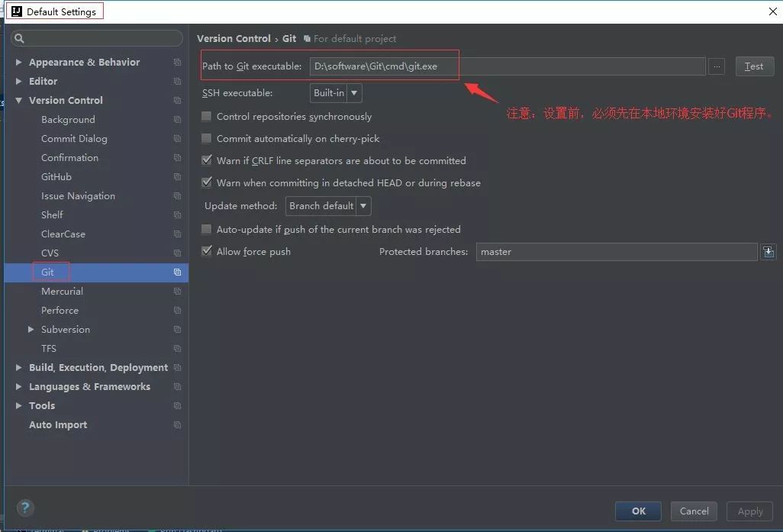Image resolution: width=783 pixels, height=532 pixels.
Task: Open help via the question mark icon
Action: [25, 508]
